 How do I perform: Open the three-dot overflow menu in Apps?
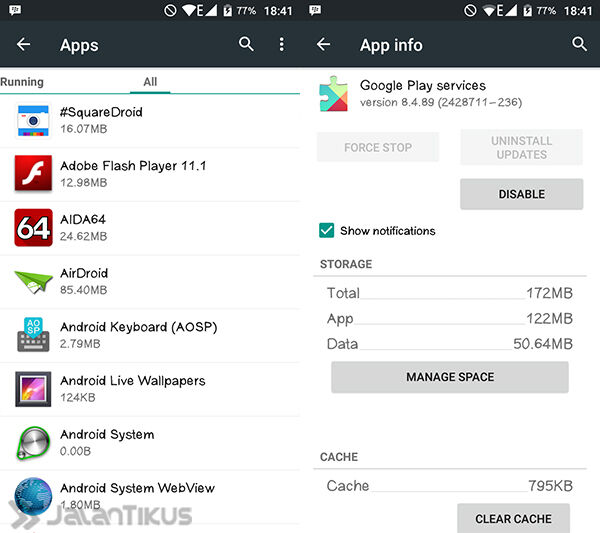click(282, 44)
